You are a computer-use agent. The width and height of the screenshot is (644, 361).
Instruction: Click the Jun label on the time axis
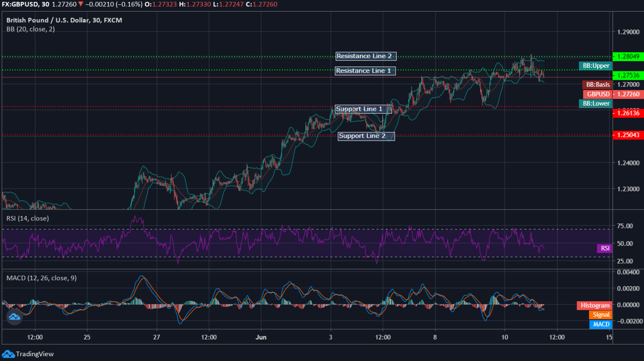[x=261, y=337]
